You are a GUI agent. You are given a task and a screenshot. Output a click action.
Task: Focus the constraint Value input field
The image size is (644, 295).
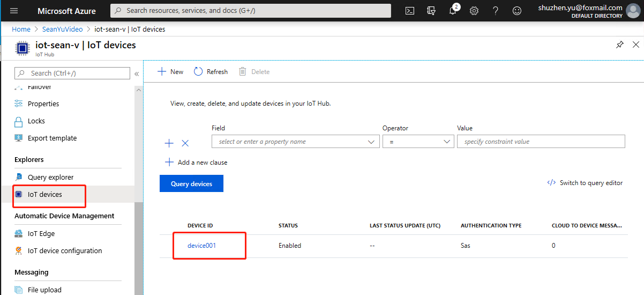[x=541, y=142]
